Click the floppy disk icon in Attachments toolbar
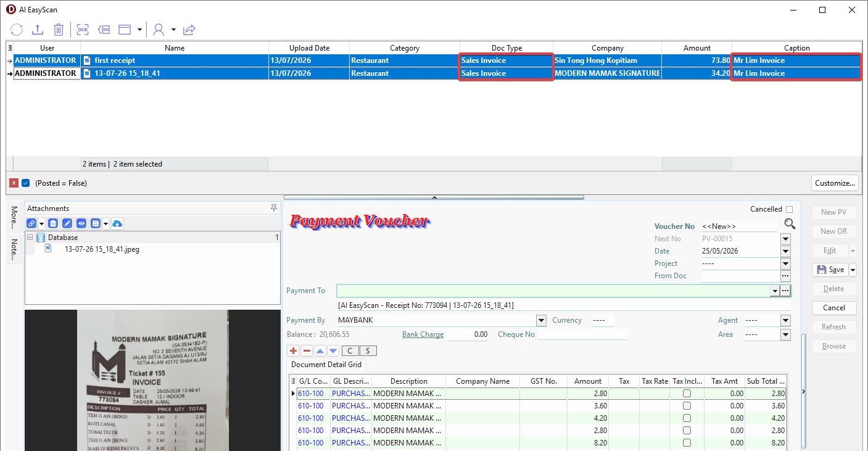The image size is (868, 451). (96, 223)
